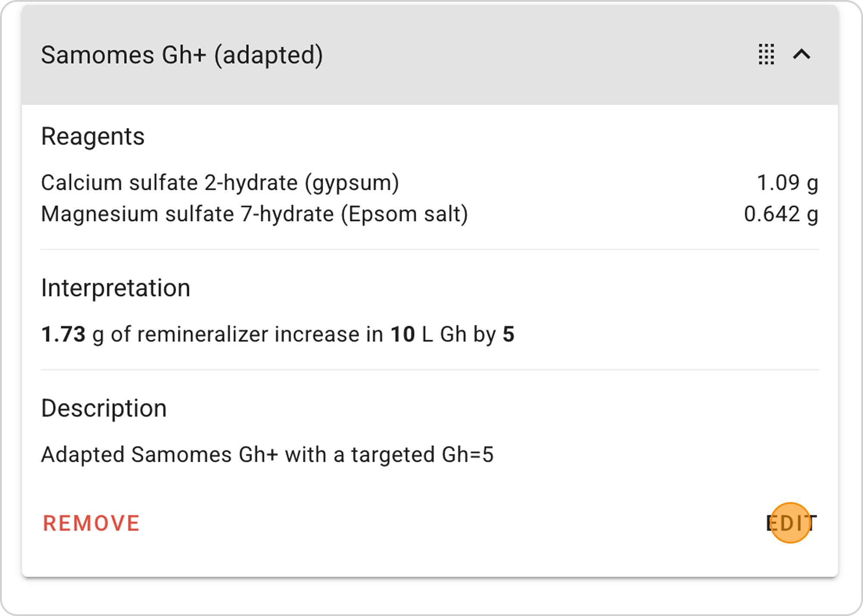The height and width of the screenshot is (616, 863).
Task: Click the 1.09 g gypsum amount
Action: click(x=787, y=182)
